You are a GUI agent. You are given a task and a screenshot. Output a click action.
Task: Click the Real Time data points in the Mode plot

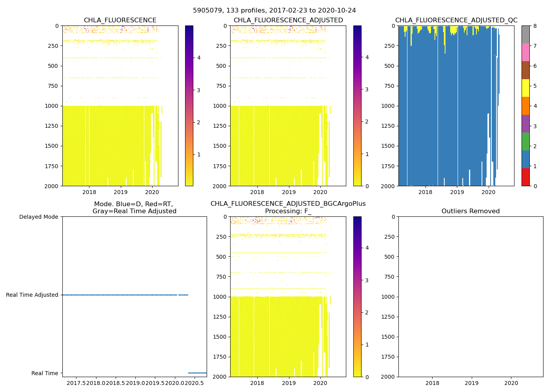click(x=197, y=373)
